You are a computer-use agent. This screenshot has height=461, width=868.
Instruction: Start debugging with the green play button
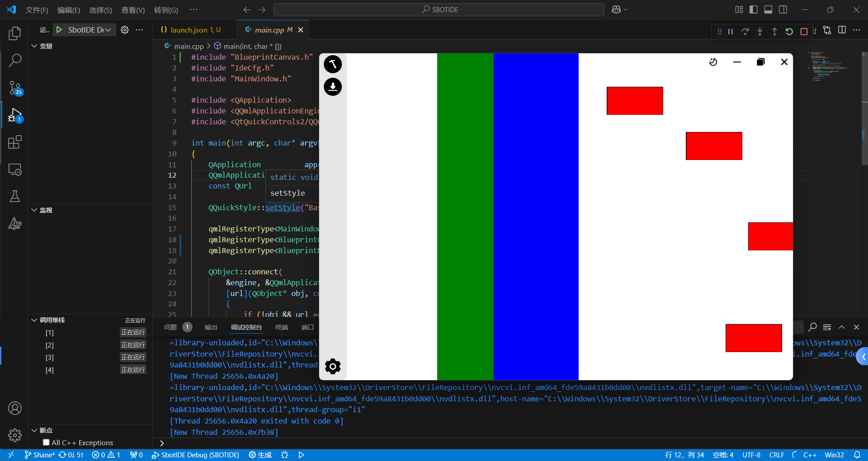(x=59, y=30)
